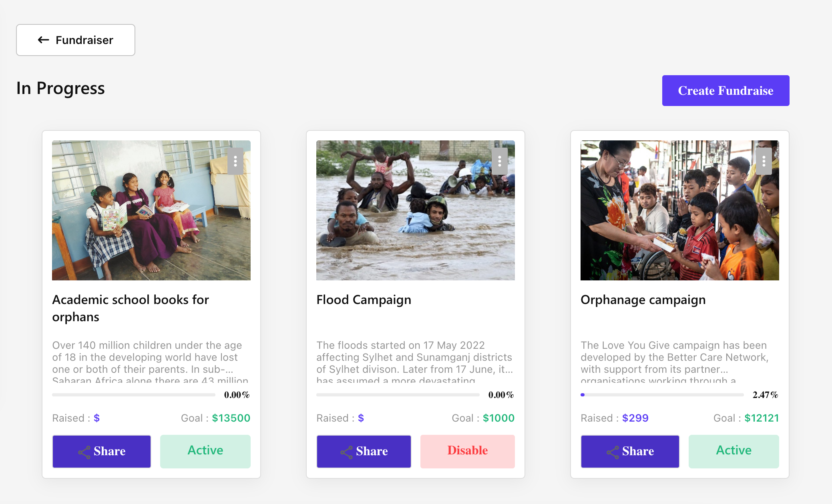
Task: Toggle Active status for Academic school books
Action: coord(205,451)
